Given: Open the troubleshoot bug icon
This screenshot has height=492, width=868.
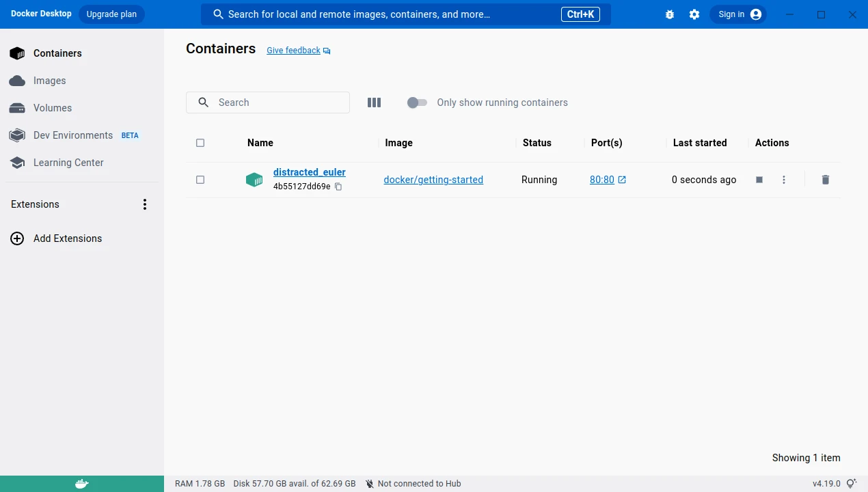Looking at the screenshot, I should (x=670, y=14).
